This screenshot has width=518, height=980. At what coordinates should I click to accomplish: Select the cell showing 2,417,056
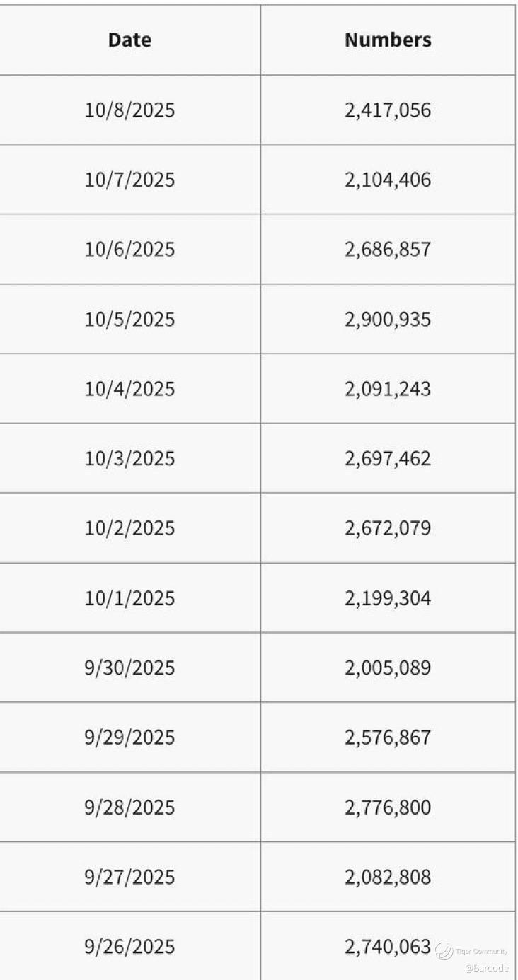(388, 110)
